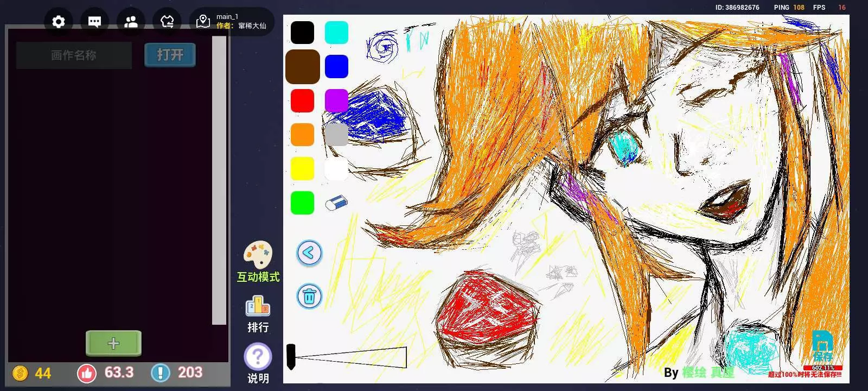Image resolution: width=868 pixels, height=391 pixels.
Task: Open the 排行 ranking board
Action: (258, 313)
